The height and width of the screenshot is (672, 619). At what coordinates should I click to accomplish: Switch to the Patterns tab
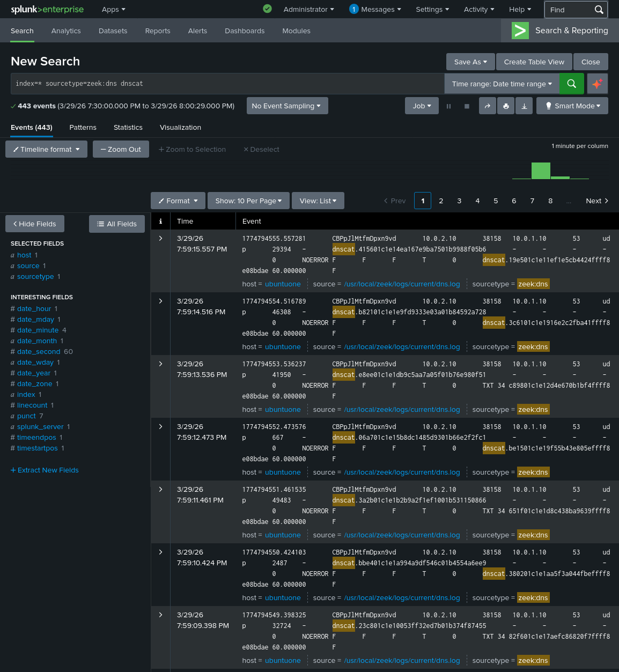pos(83,128)
